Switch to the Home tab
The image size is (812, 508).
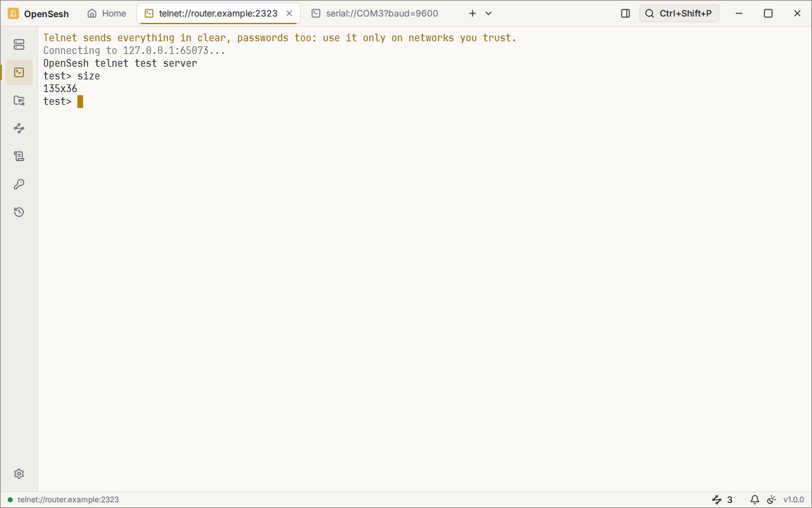coord(107,13)
